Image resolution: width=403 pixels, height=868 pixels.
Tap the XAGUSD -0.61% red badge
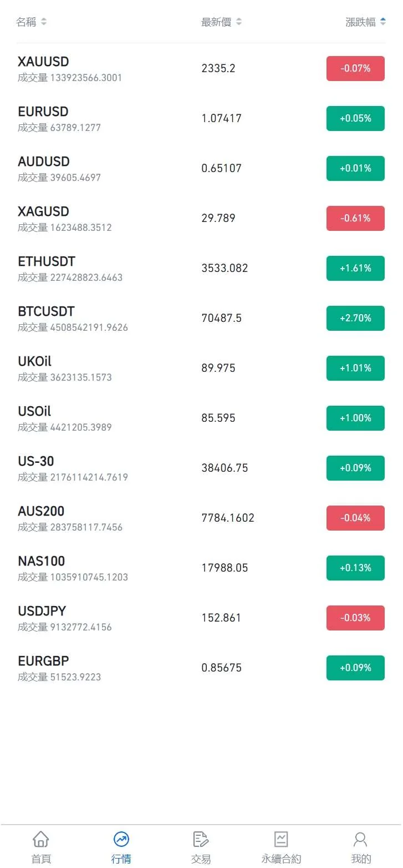point(355,218)
